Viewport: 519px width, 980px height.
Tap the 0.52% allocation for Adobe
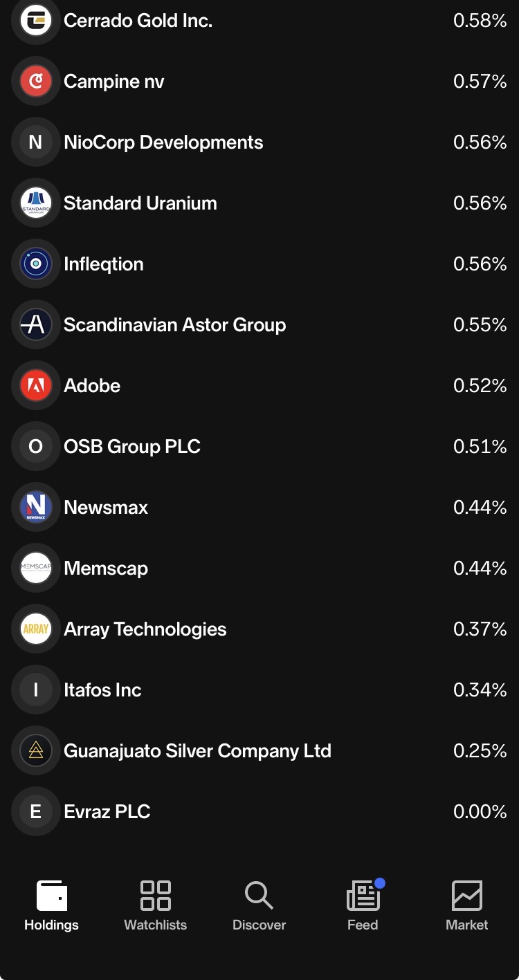[x=480, y=386]
